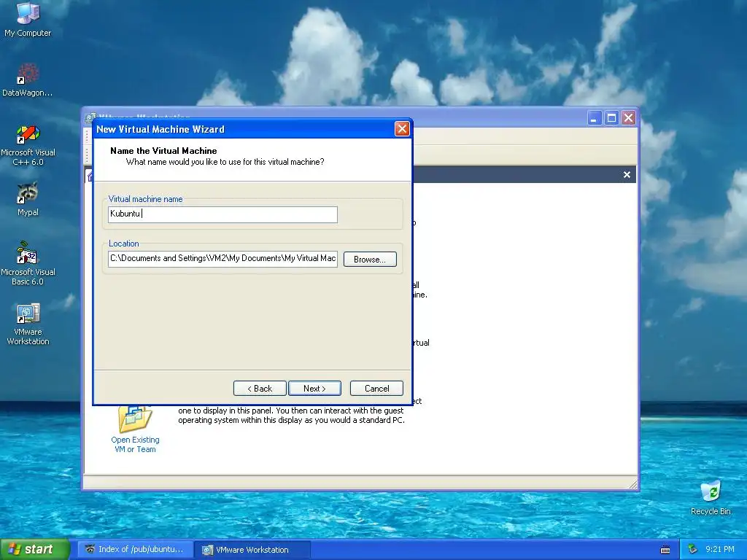Open the Recycle Bin
This screenshot has height=560, width=747.
point(711,498)
